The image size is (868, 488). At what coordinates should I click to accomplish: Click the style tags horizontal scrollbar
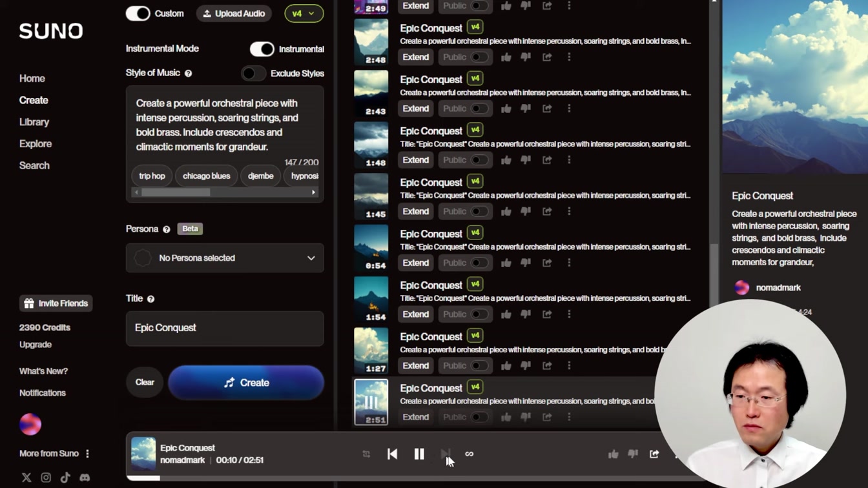[176, 192]
